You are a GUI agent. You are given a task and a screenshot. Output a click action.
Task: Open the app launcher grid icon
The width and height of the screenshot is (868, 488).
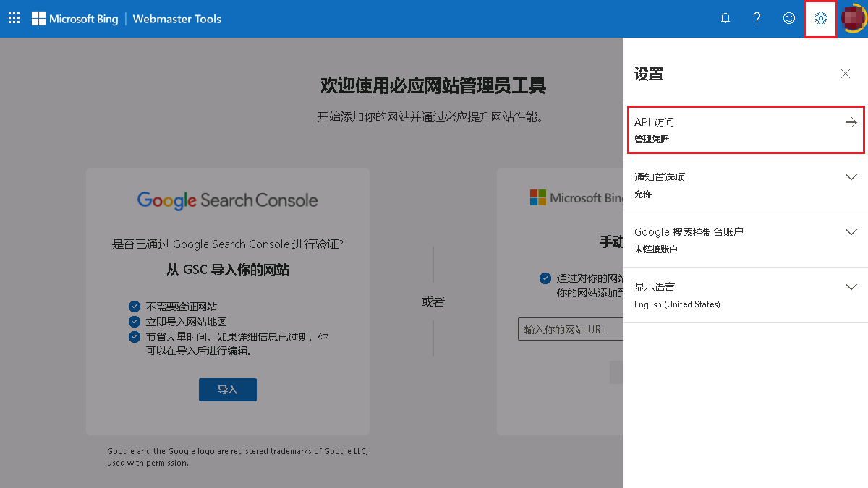click(x=14, y=19)
